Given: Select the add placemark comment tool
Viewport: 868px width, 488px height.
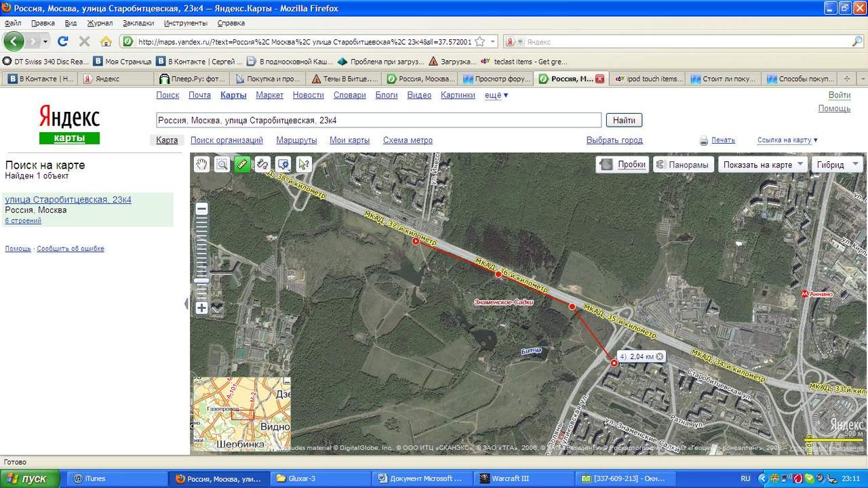Looking at the screenshot, I should 283,164.
